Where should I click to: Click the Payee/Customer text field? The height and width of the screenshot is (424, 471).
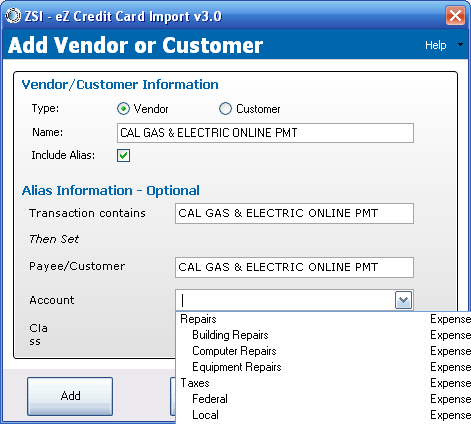point(294,267)
